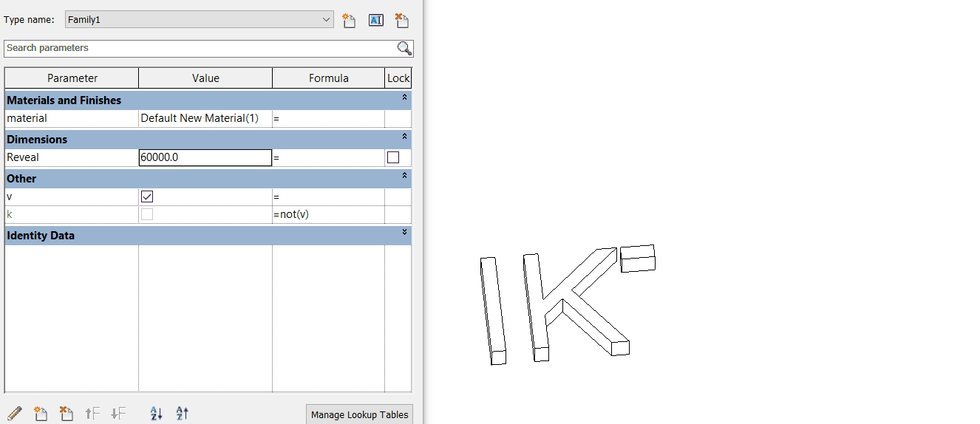Click the Move Parameter Down icon

118,414
